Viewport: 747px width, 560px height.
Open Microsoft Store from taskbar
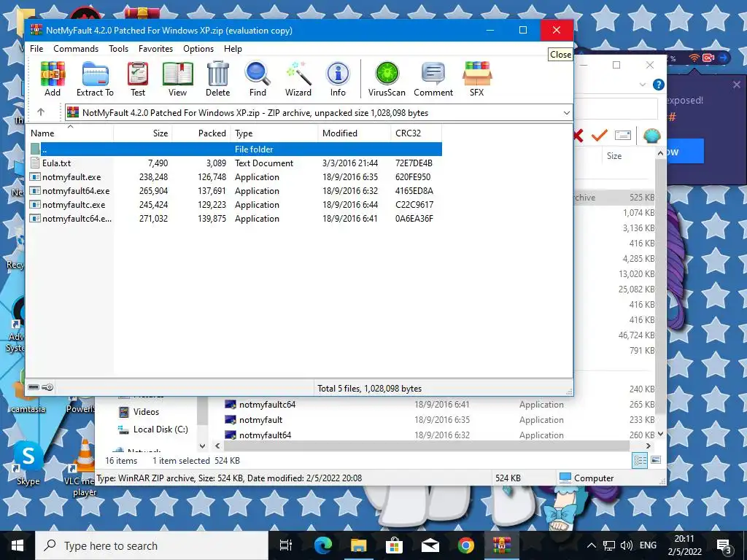click(x=394, y=545)
